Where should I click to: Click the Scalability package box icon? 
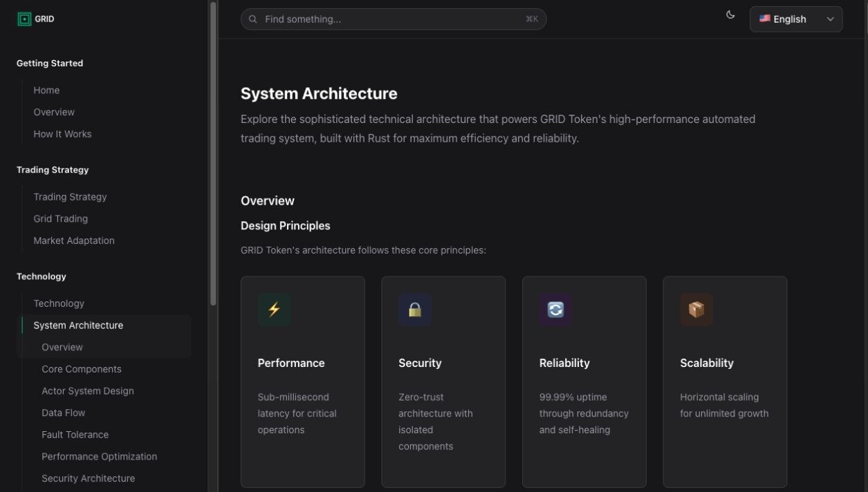point(696,310)
